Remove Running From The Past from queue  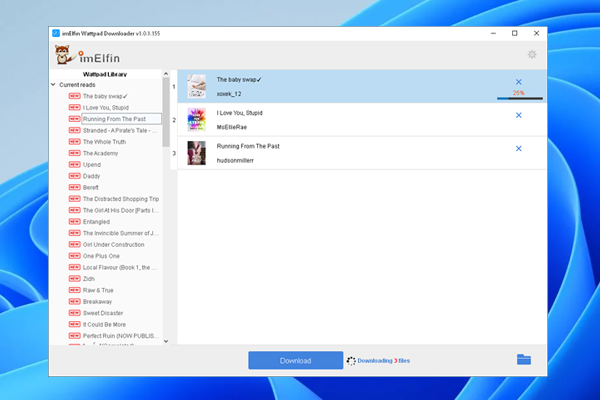point(518,149)
